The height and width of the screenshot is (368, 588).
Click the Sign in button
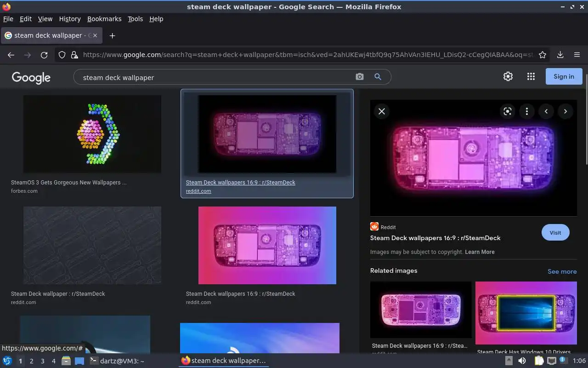[x=564, y=76]
